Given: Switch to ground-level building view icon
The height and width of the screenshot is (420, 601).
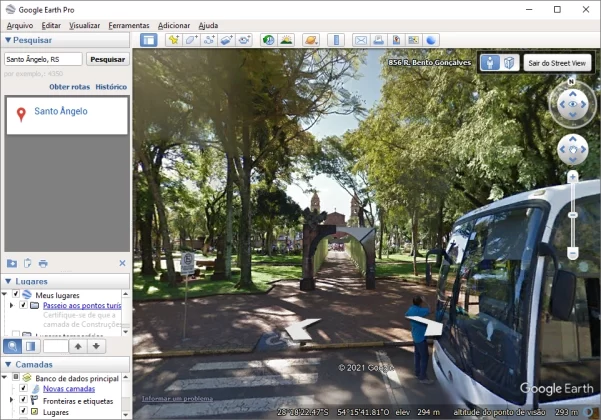Looking at the screenshot, I should point(509,62).
